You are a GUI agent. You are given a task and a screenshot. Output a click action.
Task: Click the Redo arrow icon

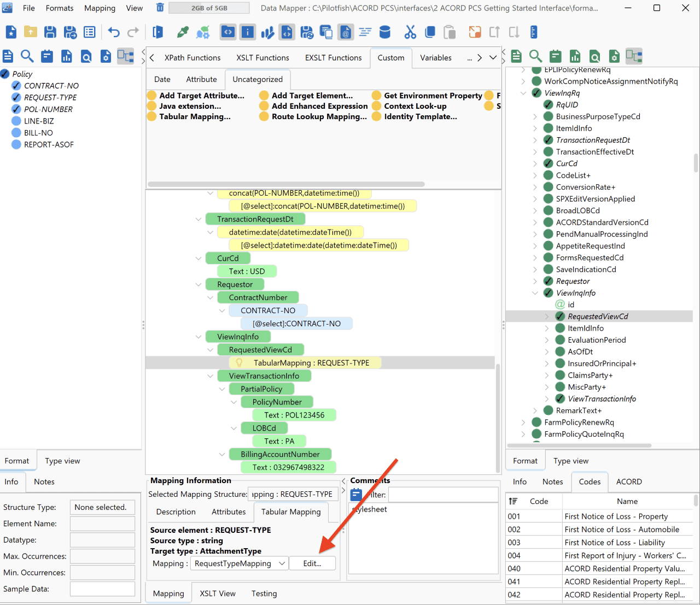click(133, 32)
